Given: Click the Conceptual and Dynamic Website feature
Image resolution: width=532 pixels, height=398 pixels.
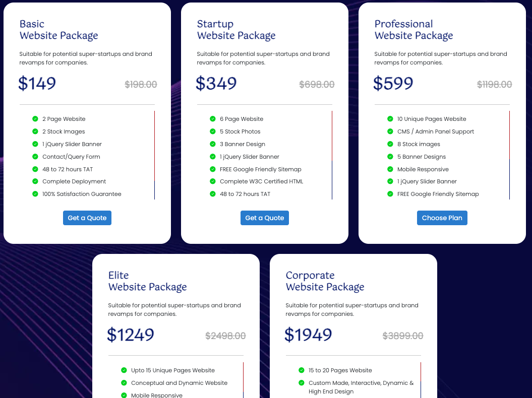Looking at the screenshot, I should click(x=179, y=383).
